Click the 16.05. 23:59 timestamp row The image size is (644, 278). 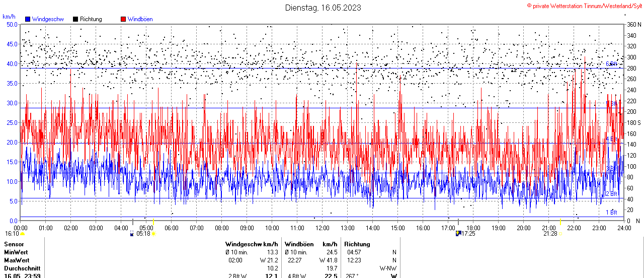click(23, 275)
